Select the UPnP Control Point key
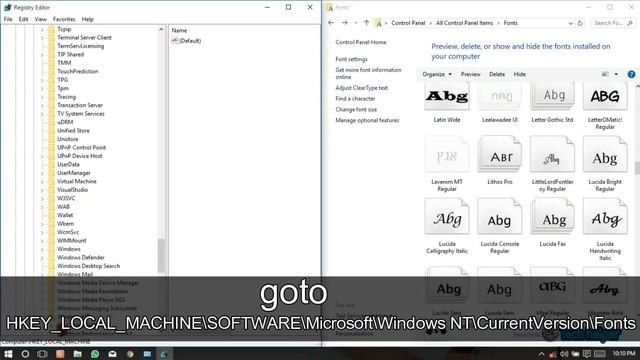The width and height of the screenshot is (640, 360). tap(81, 148)
